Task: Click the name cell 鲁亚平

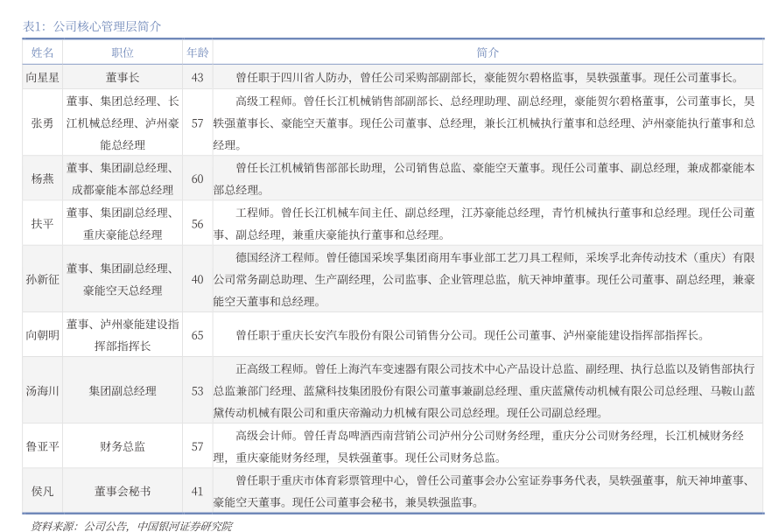Action: click(x=42, y=446)
